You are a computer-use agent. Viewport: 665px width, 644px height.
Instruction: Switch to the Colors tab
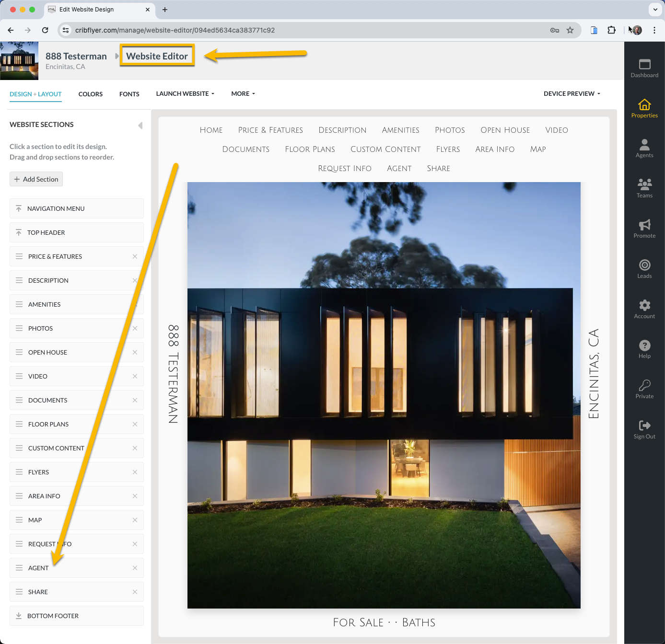[x=91, y=94]
